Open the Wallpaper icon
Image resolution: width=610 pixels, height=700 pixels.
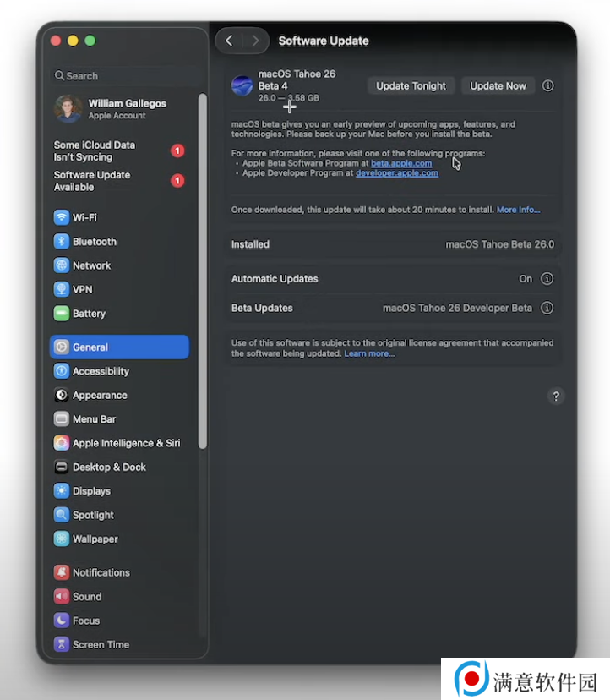tap(62, 539)
